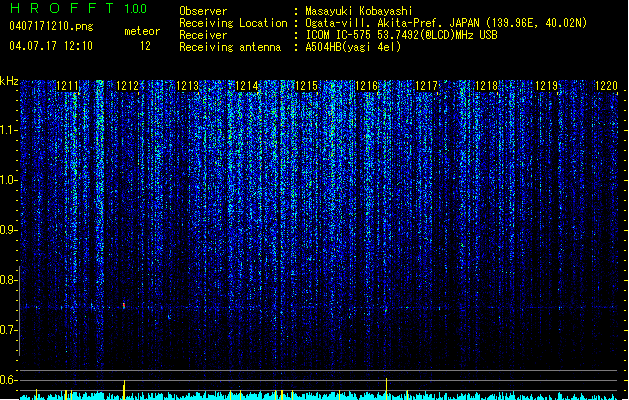Click the red meteor echo spot near 1212
The height and width of the screenshot is (400, 629).
coord(124,306)
